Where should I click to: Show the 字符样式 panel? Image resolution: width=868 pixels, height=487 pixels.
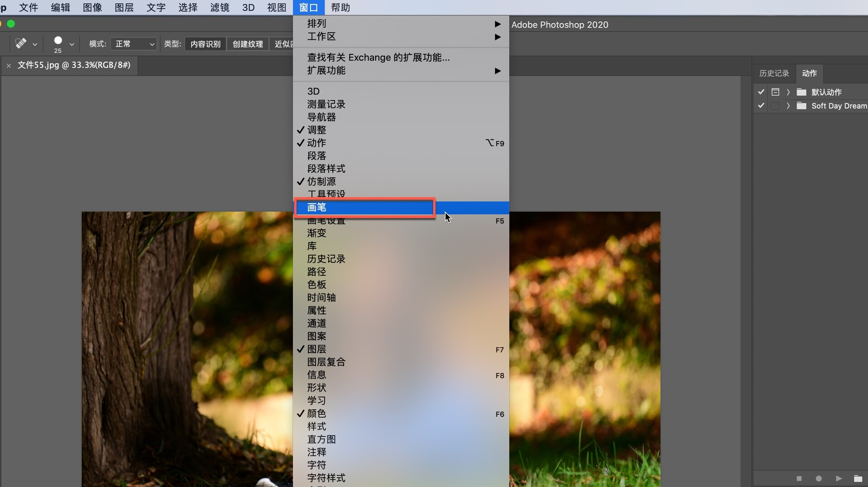tap(401, 478)
